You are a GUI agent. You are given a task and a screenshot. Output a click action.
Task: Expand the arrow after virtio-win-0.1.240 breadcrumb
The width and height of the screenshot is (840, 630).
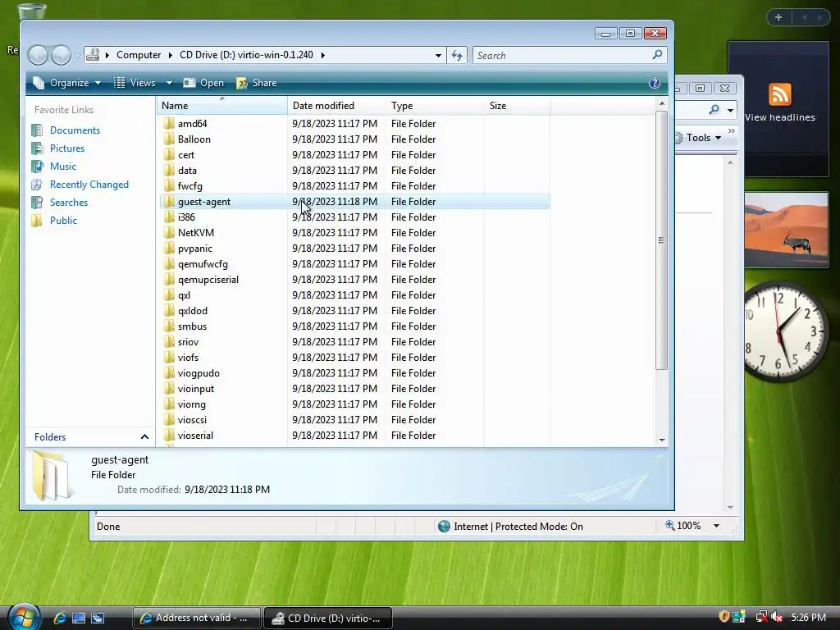point(323,55)
